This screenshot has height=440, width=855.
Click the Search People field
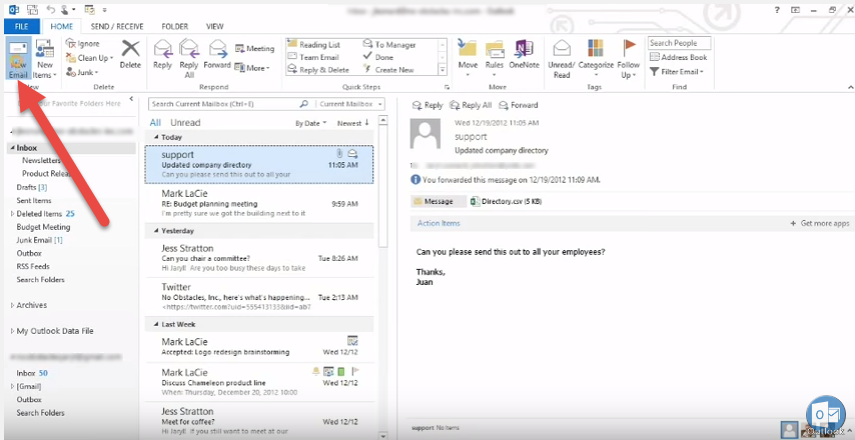[x=679, y=43]
